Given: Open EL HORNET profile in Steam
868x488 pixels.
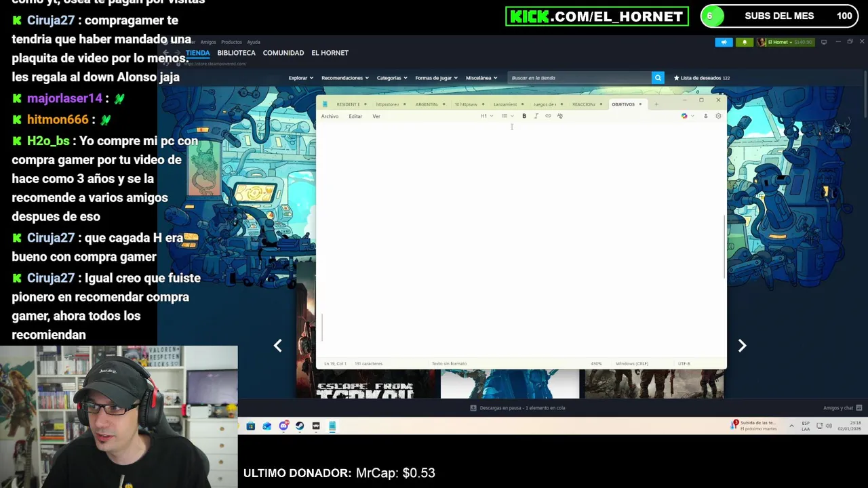Looking at the screenshot, I should [x=330, y=53].
